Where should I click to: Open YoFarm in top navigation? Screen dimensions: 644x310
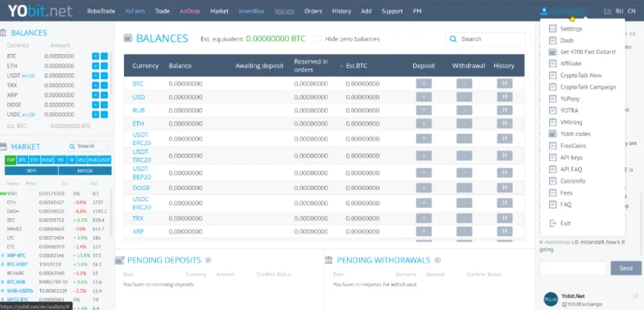click(135, 11)
